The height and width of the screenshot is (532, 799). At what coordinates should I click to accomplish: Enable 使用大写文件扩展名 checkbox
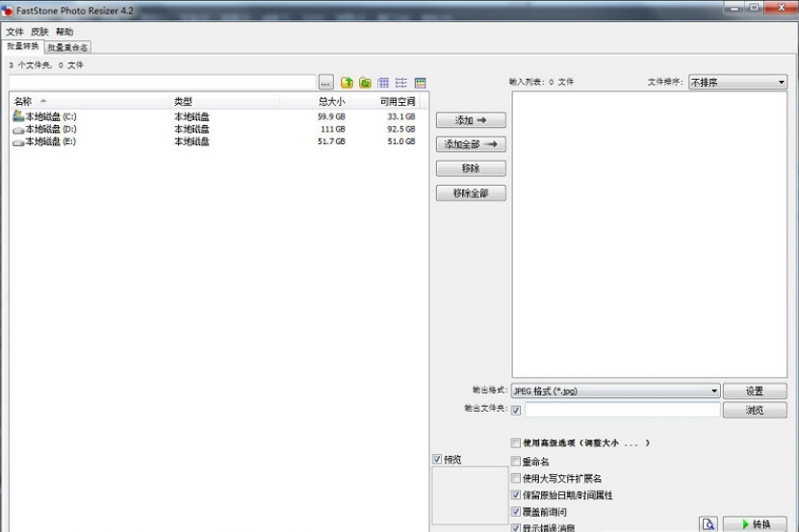516,478
